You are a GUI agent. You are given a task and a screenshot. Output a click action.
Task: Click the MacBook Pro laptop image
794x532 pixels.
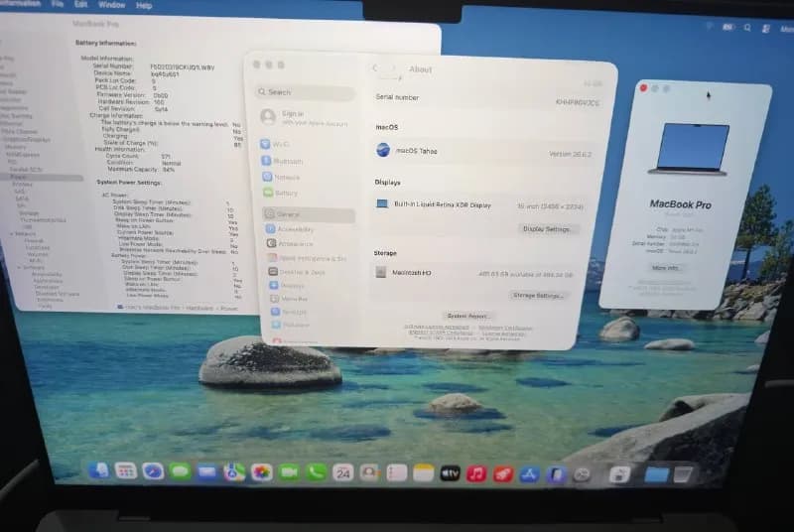pos(690,149)
